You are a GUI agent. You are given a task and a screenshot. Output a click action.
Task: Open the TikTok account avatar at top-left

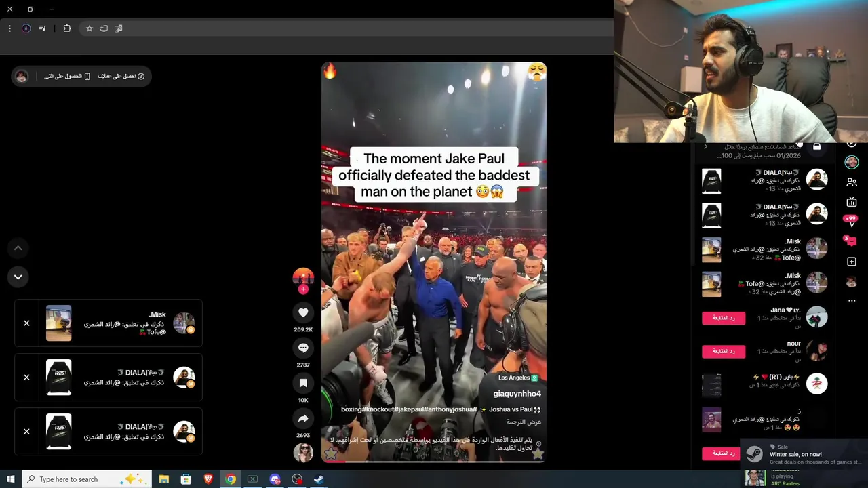click(x=22, y=76)
